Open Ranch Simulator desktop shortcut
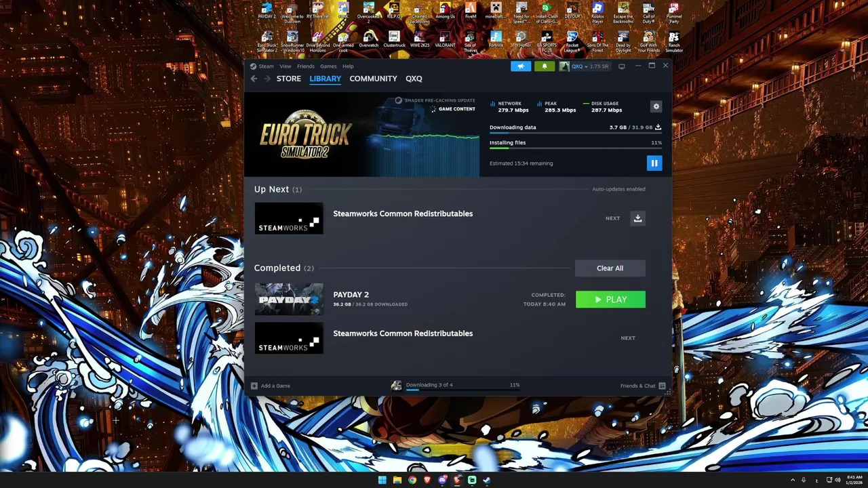This screenshot has width=868, height=488. coord(674,42)
